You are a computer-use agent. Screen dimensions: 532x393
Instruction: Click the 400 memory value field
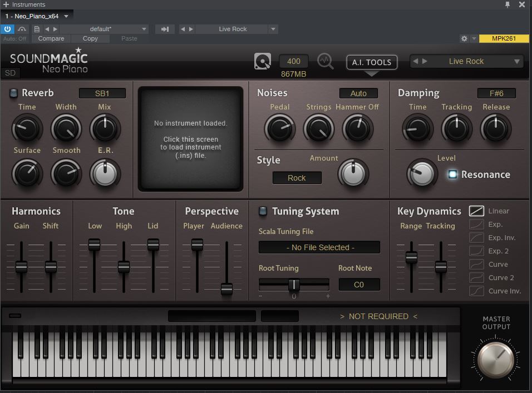(x=293, y=61)
